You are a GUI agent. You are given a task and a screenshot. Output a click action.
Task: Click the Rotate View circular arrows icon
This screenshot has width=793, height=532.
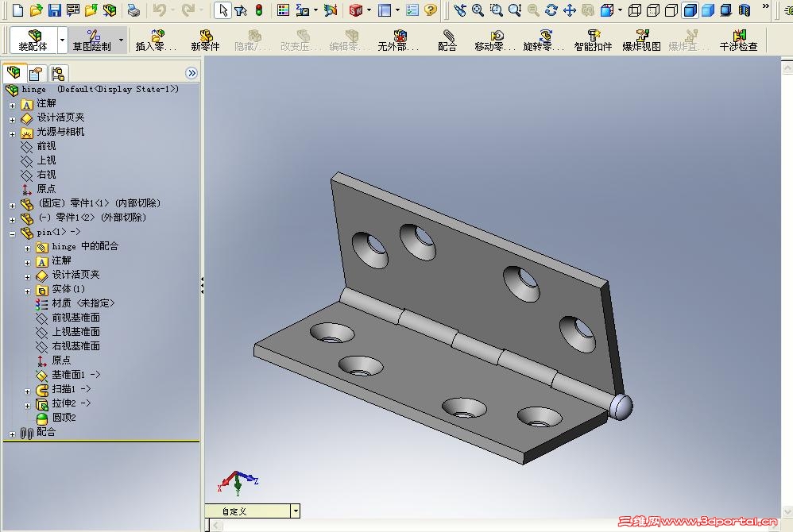click(x=551, y=10)
